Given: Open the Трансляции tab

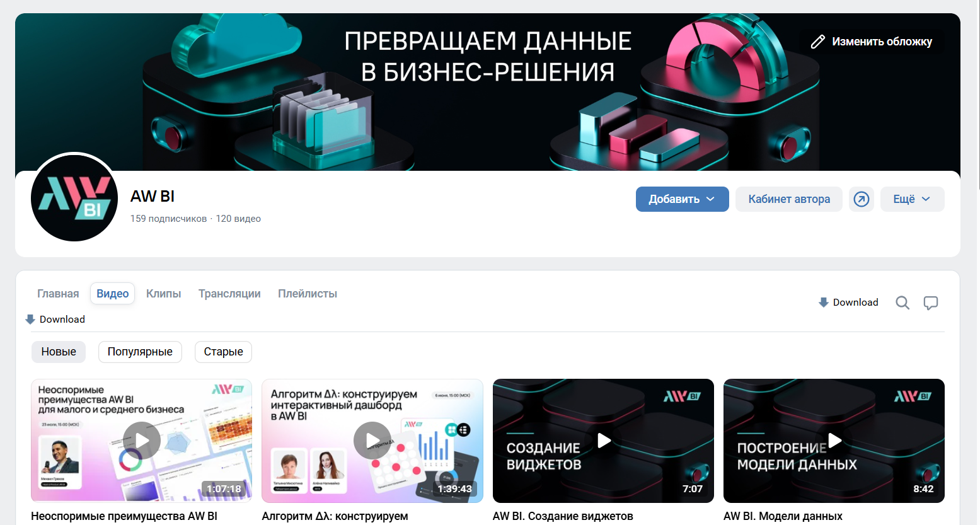Looking at the screenshot, I should click(229, 294).
